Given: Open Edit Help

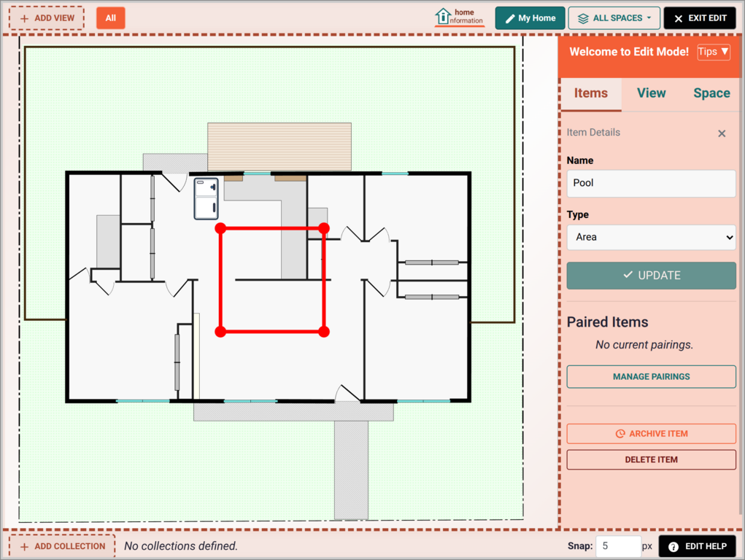Looking at the screenshot, I should coord(698,546).
